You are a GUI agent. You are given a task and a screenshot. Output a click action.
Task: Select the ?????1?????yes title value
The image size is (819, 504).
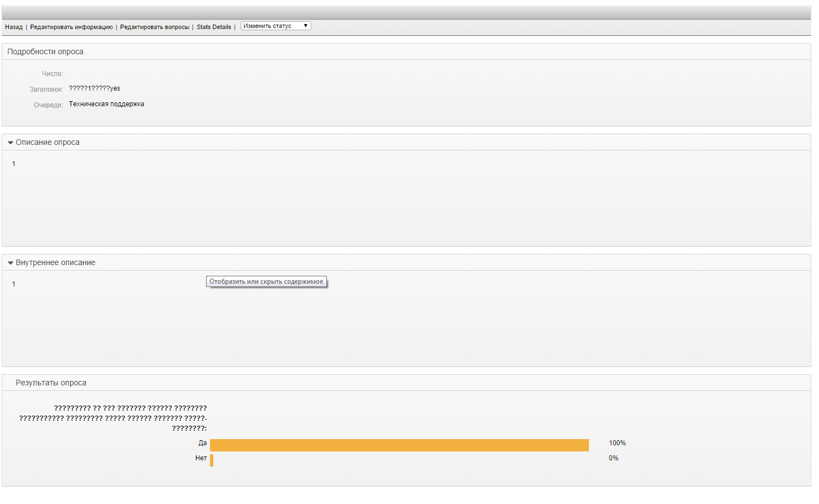click(95, 88)
